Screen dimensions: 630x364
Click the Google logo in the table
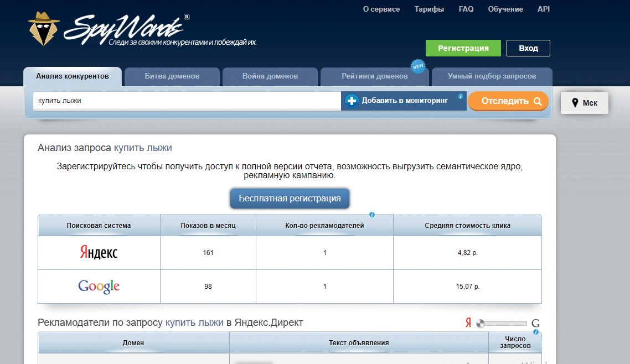pyautogui.click(x=99, y=286)
